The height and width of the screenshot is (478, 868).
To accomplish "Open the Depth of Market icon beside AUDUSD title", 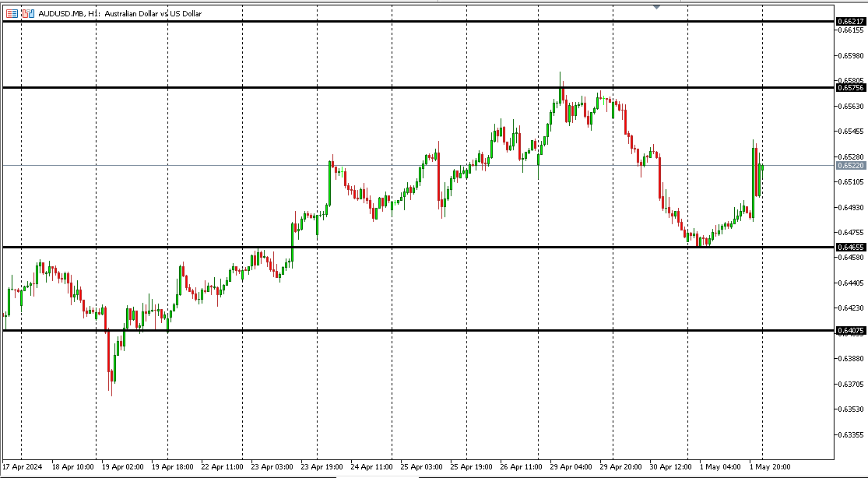I will click(12, 13).
